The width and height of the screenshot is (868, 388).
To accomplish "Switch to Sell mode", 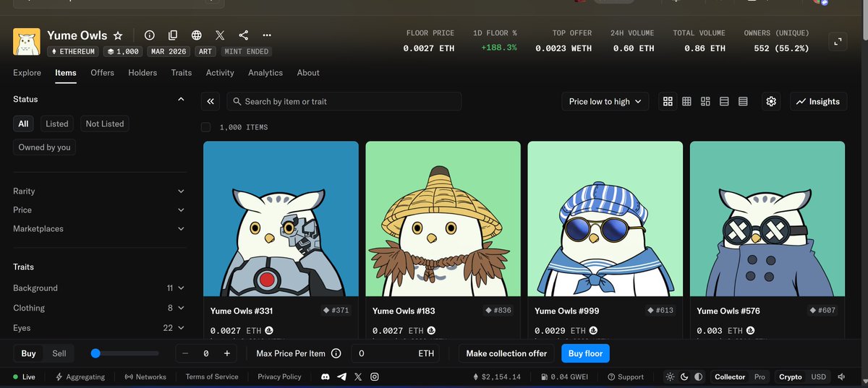I will coord(59,353).
